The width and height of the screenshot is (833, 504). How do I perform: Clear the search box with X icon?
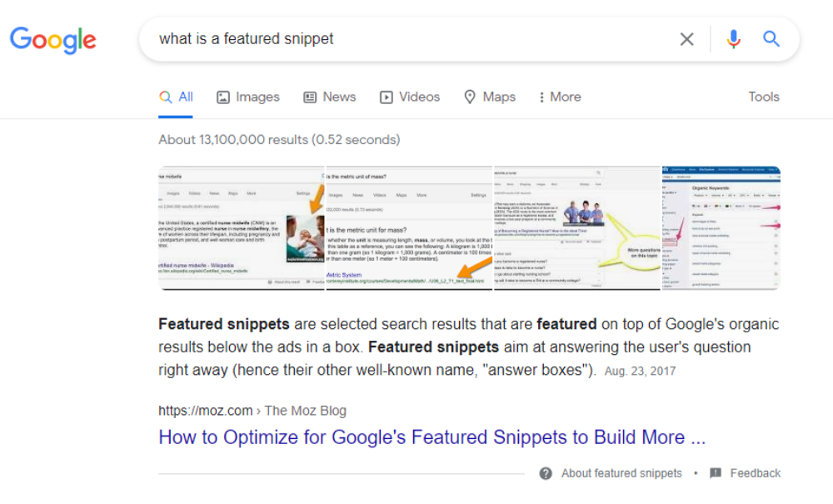686,39
